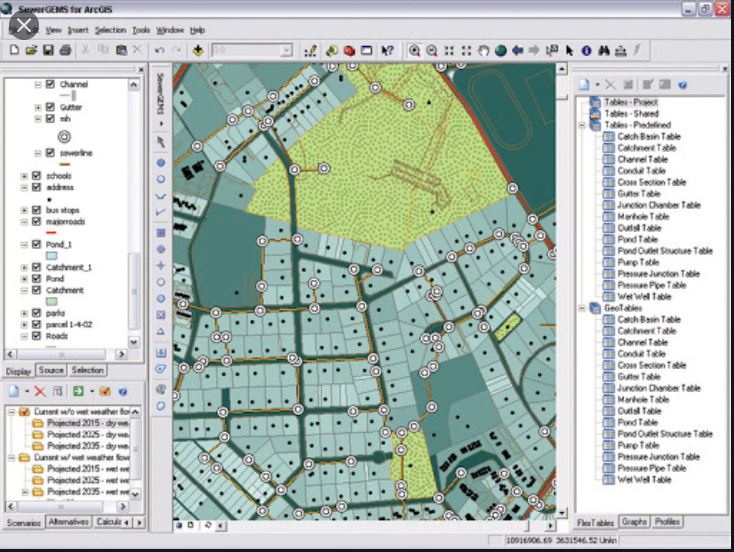The height and width of the screenshot is (552, 734).
Task: Switch to the Graphs tab
Action: [x=634, y=522]
